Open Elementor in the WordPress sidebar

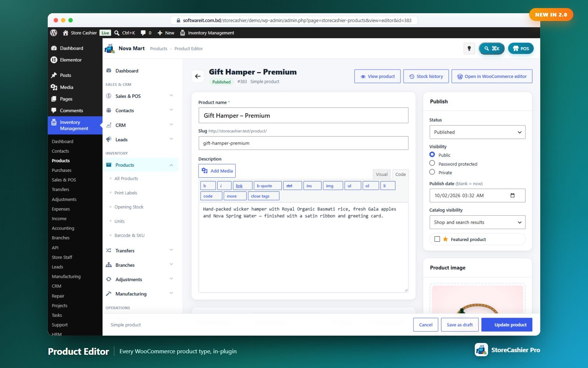click(71, 60)
